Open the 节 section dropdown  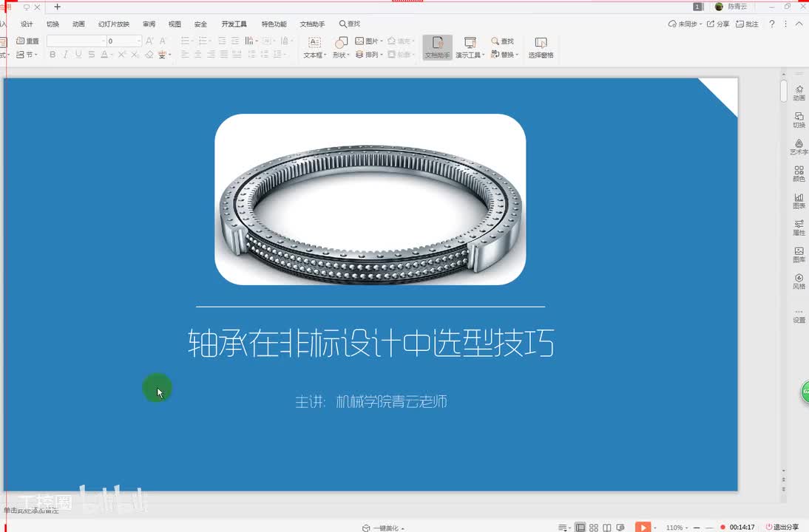click(27, 54)
